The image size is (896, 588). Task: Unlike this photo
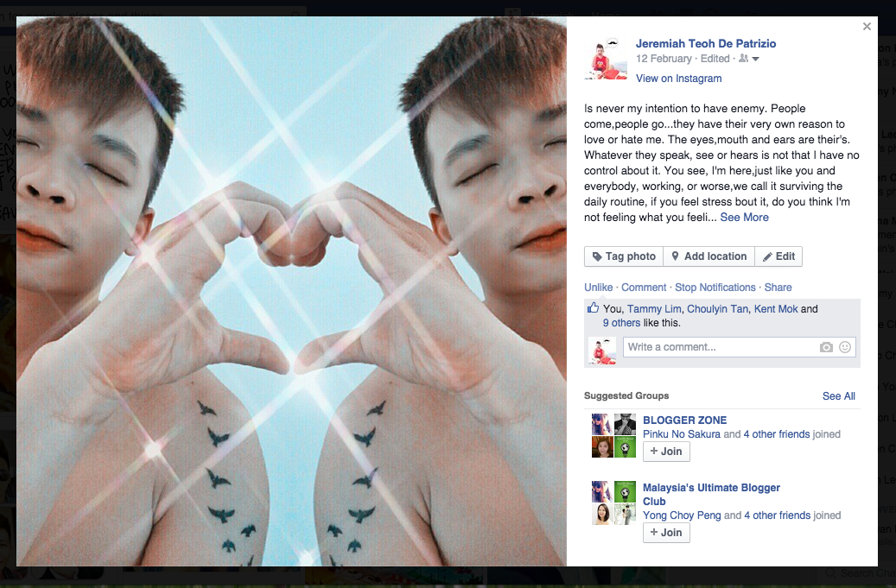pos(598,288)
